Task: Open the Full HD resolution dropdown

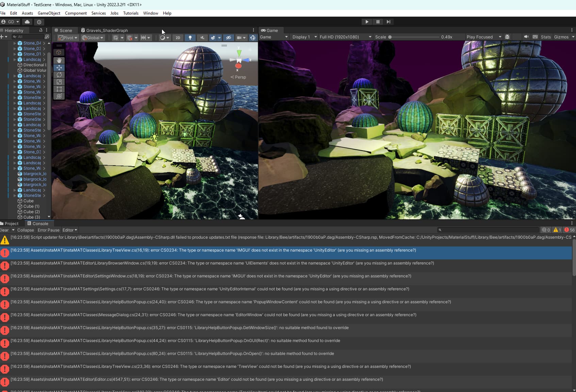Action: (345, 37)
